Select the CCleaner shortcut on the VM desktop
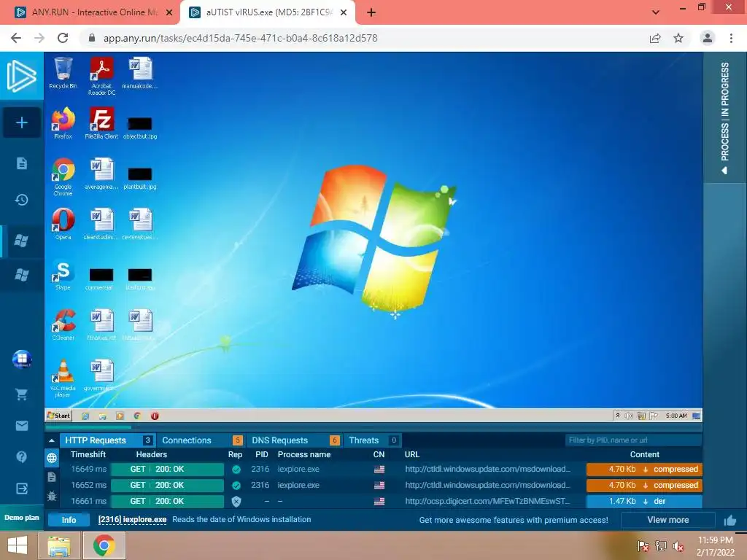This screenshot has width=747, height=560. [63, 324]
